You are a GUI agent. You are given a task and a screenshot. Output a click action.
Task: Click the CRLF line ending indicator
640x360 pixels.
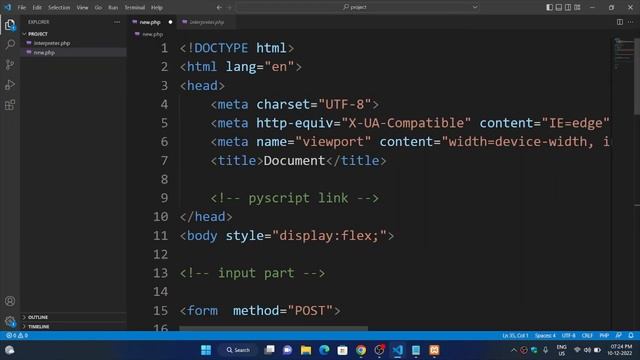[x=587, y=336]
